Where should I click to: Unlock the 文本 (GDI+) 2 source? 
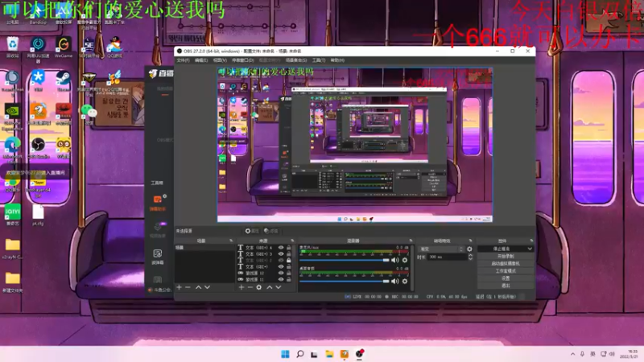tap(289, 260)
